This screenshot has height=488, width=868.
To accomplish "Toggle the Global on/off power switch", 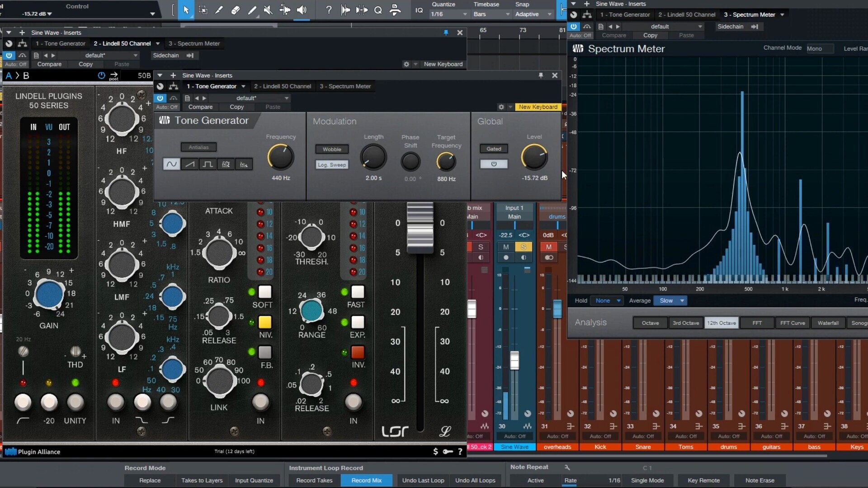I will click(494, 164).
